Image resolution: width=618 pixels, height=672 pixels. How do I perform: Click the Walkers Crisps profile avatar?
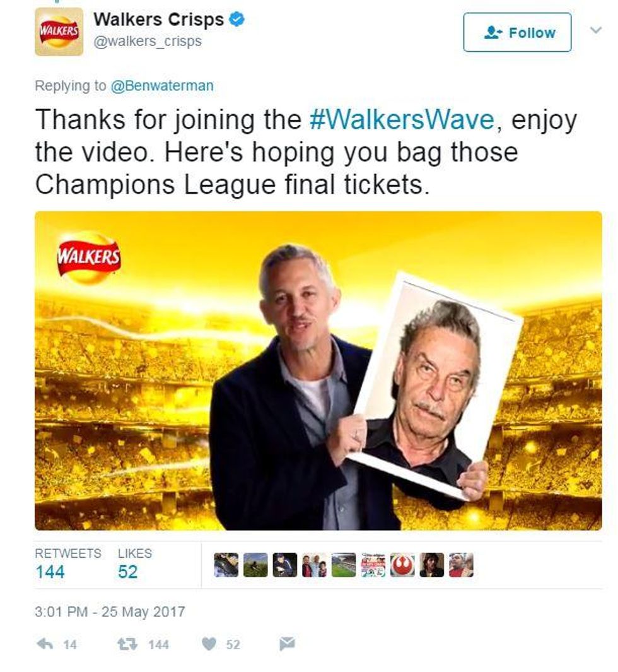tap(59, 32)
